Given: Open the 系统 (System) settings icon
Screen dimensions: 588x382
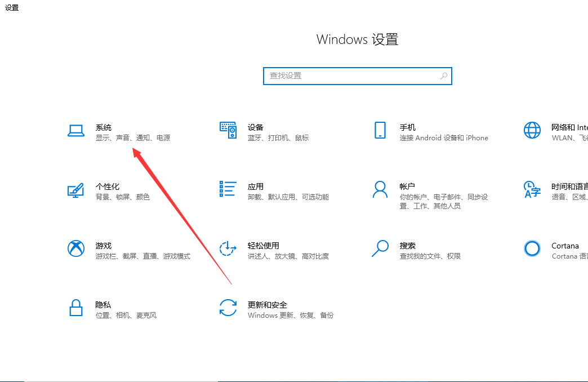Looking at the screenshot, I should pos(76,131).
